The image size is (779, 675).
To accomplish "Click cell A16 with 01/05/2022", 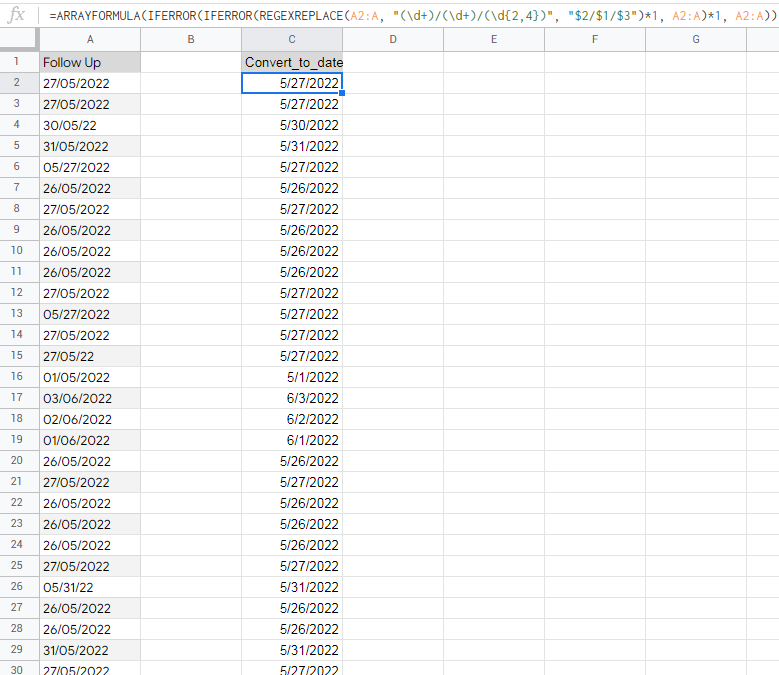I will (90, 377).
